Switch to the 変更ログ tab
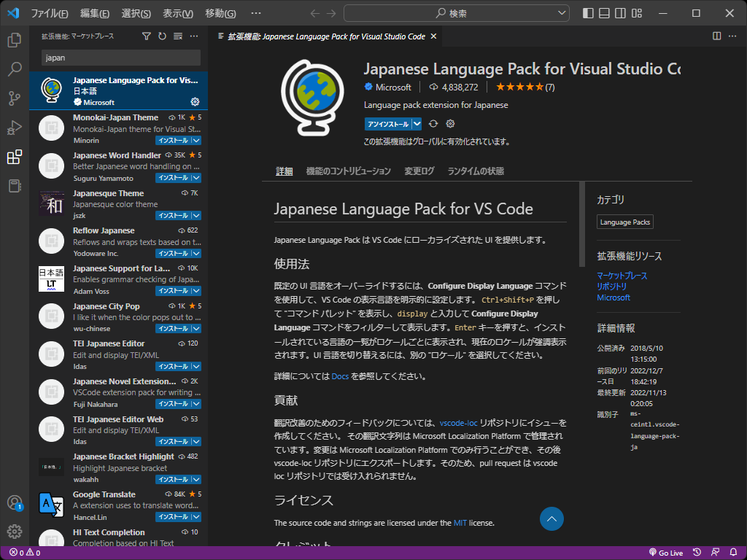 click(x=419, y=171)
